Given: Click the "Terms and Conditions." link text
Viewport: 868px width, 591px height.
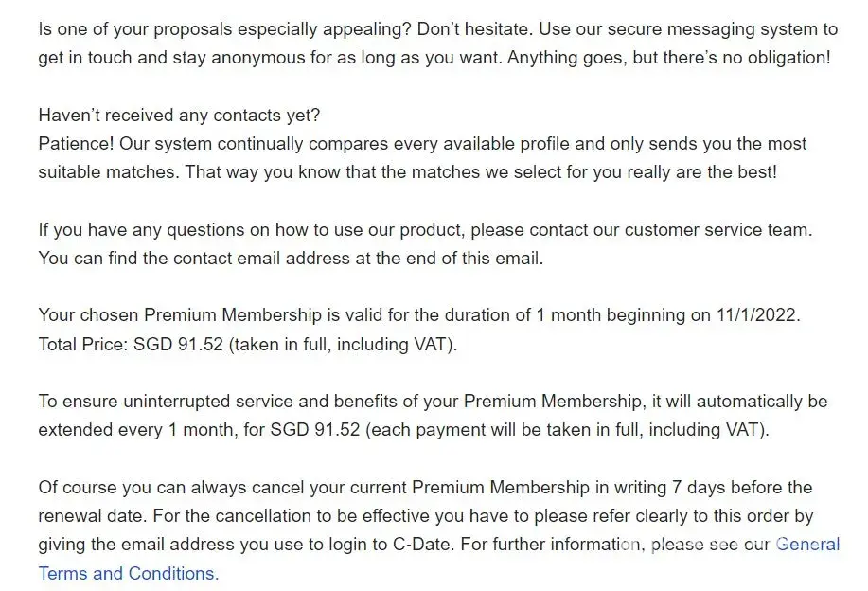Looking at the screenshot, I should (128, 573).
